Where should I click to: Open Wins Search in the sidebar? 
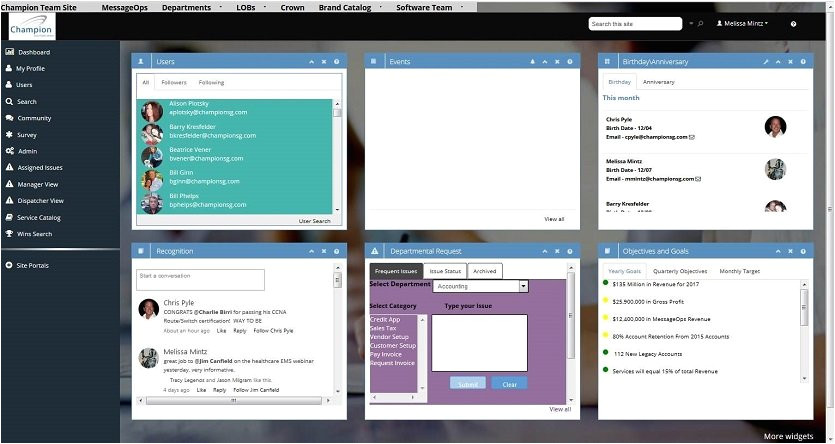click(34, 234)
